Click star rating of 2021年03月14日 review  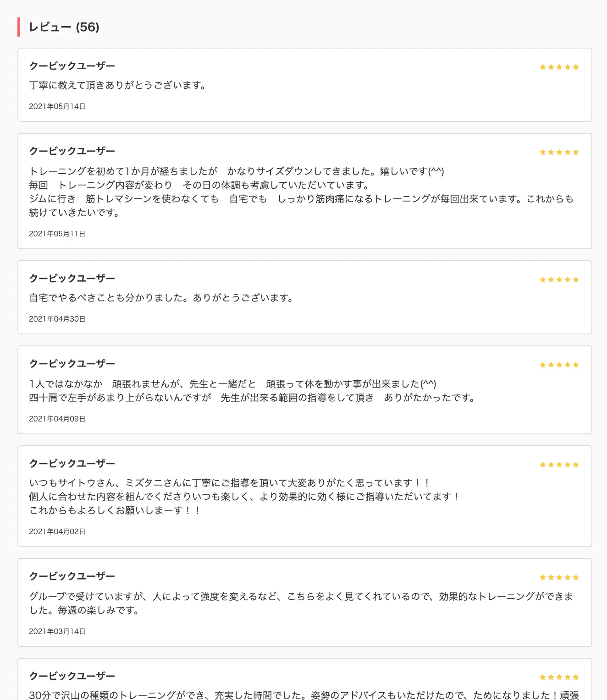(559, 577)
